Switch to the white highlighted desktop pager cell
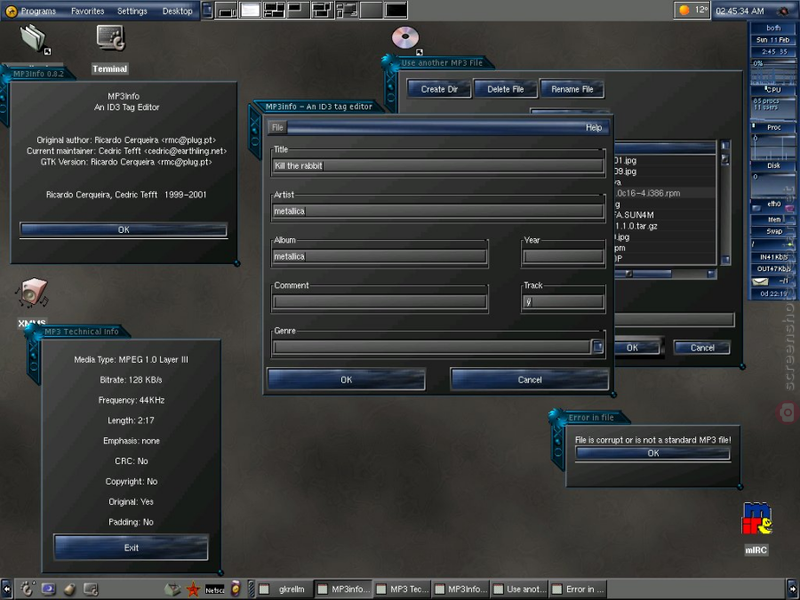Viewport: 800px width, 600px height. [250, 10]
